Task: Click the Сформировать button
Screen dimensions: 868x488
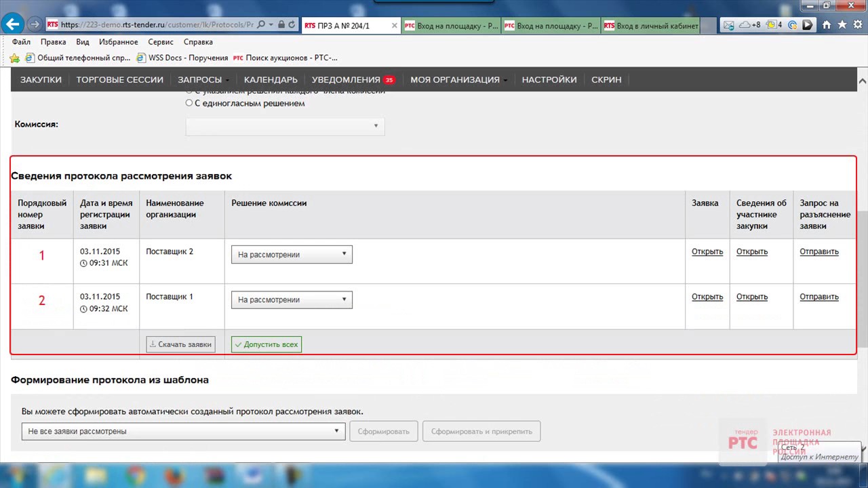Action: (384, 431)
